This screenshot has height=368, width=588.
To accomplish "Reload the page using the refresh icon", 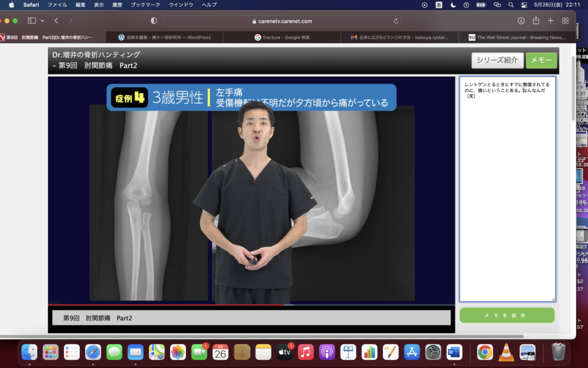I will [396, 21].
